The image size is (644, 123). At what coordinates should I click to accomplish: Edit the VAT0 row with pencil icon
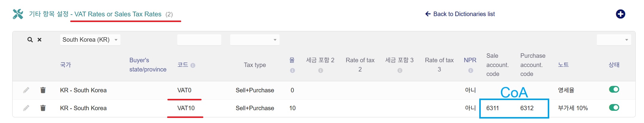(x=26, y=90)
